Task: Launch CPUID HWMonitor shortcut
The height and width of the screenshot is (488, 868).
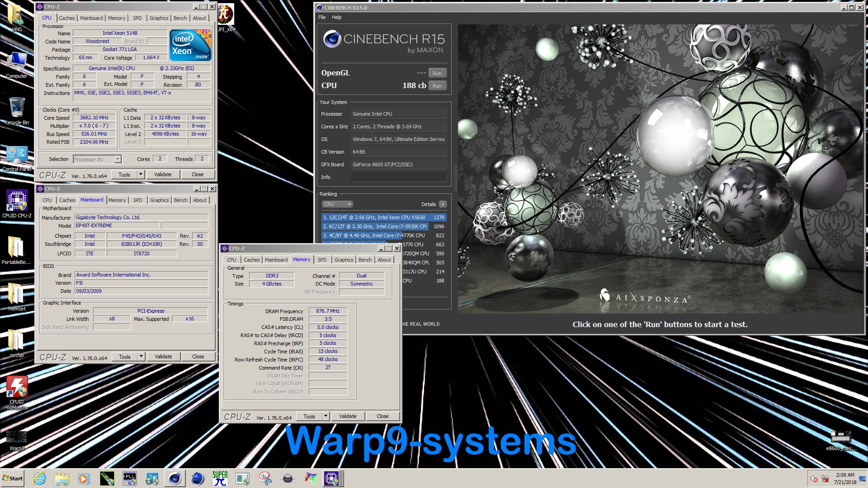Action: (16, 393)
